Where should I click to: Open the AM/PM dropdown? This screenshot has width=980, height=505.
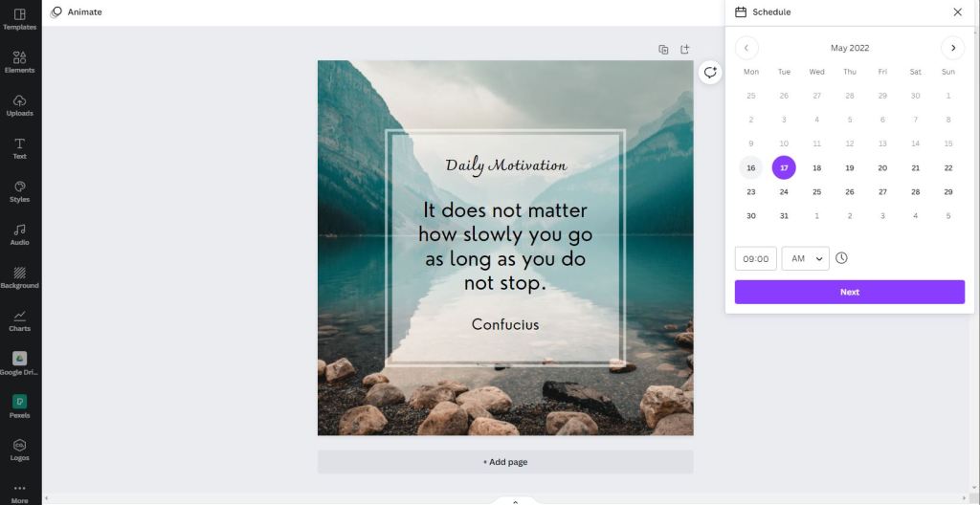click(805, 259)
